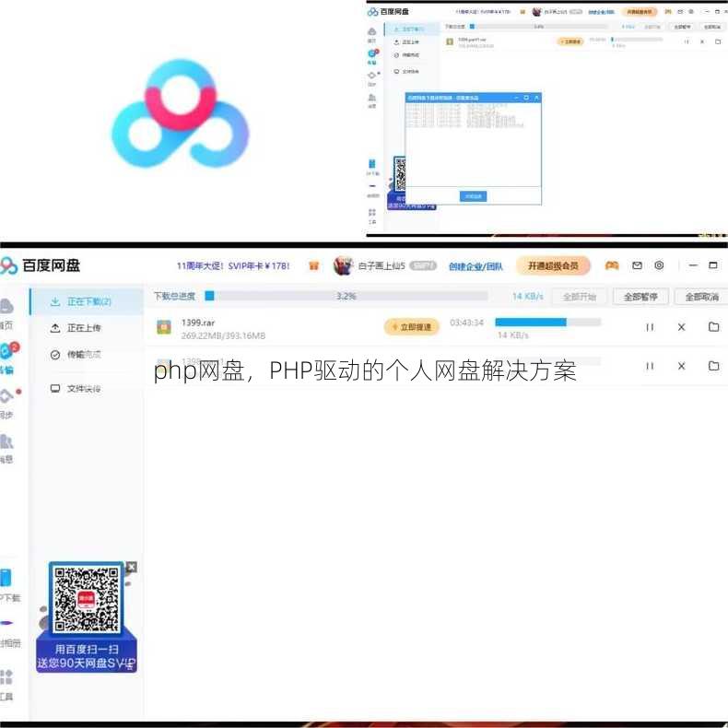Close the popup dialog in the small top window

point(536,98)
